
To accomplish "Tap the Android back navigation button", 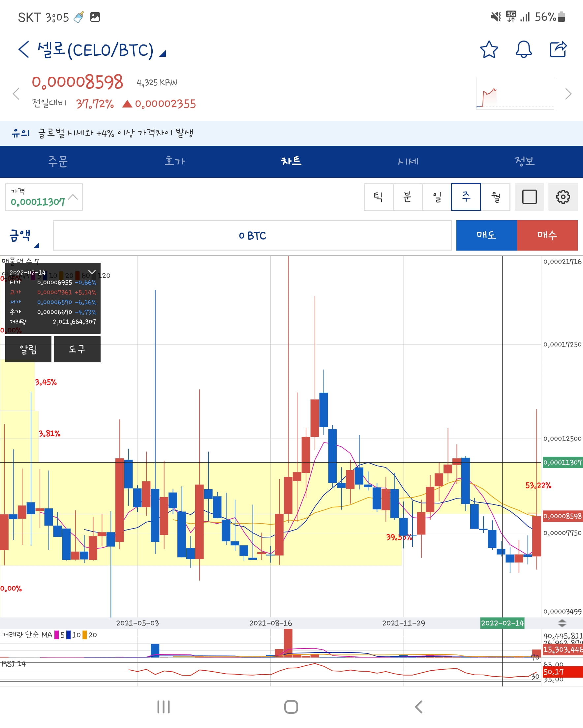I will [419, 707].
